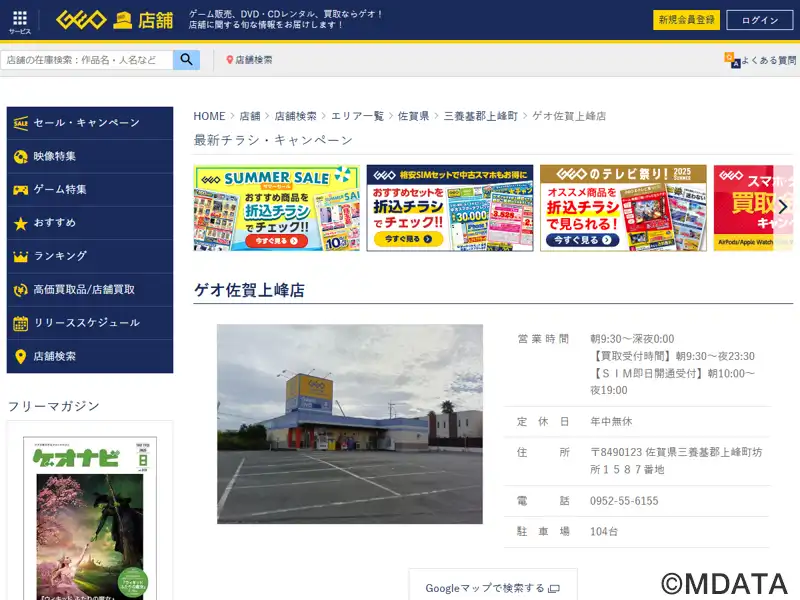Viewport: 800px width, 600px height.
Task: Open the スマホ買取 campaign banner
Action: (754, 208)
